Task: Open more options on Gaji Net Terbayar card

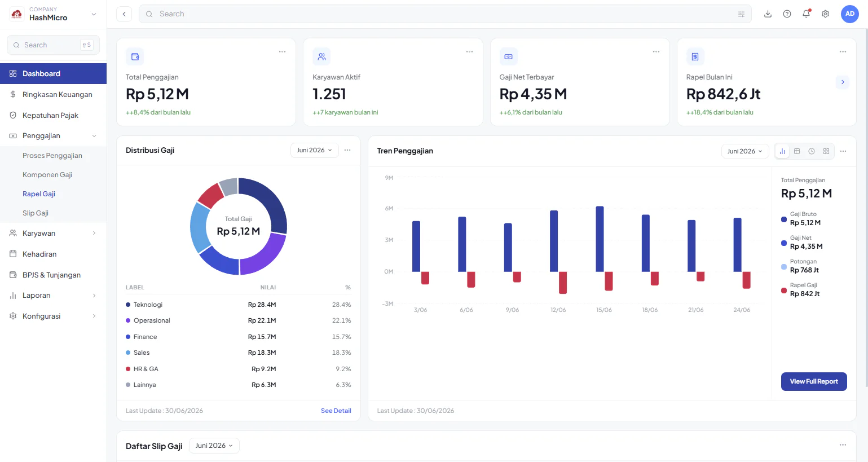Action: [656, 51]
